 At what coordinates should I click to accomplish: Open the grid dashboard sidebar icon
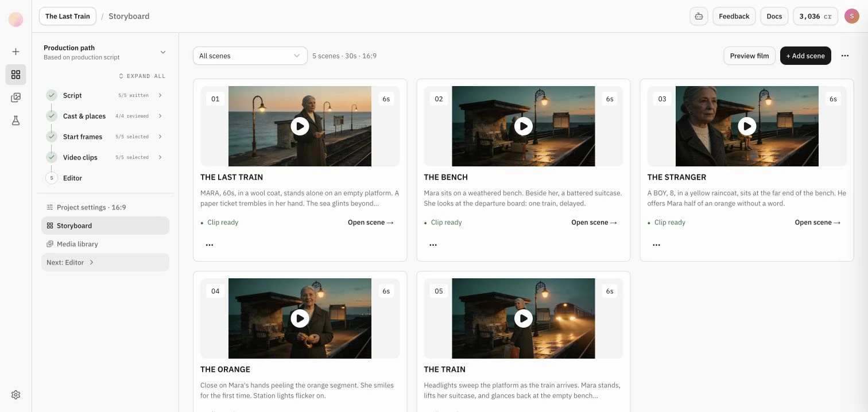coord(15,75)
